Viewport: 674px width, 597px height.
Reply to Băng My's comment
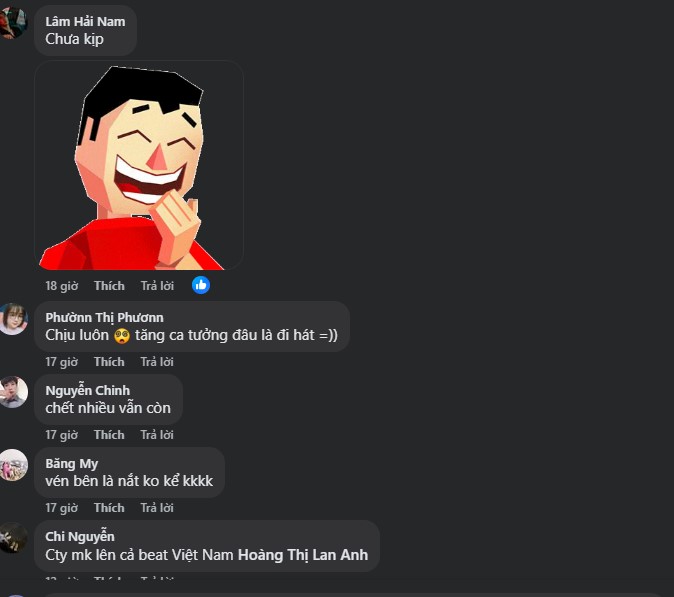[x=157, y=508]
